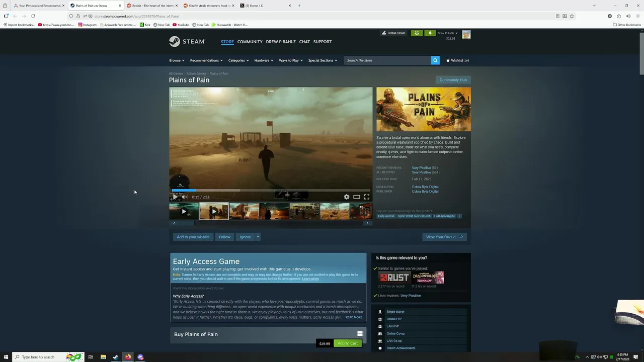Select the fourth dark silhouette screenshot thumbnail
Screen dimensions: 644x362
pyautogui.click(x=274, y=211)
